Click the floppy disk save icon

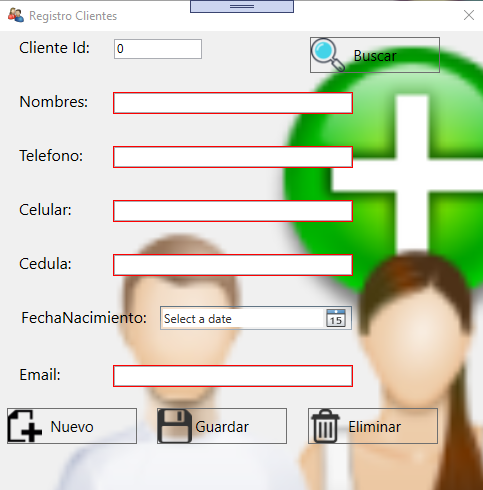click(x=175, y=426)
